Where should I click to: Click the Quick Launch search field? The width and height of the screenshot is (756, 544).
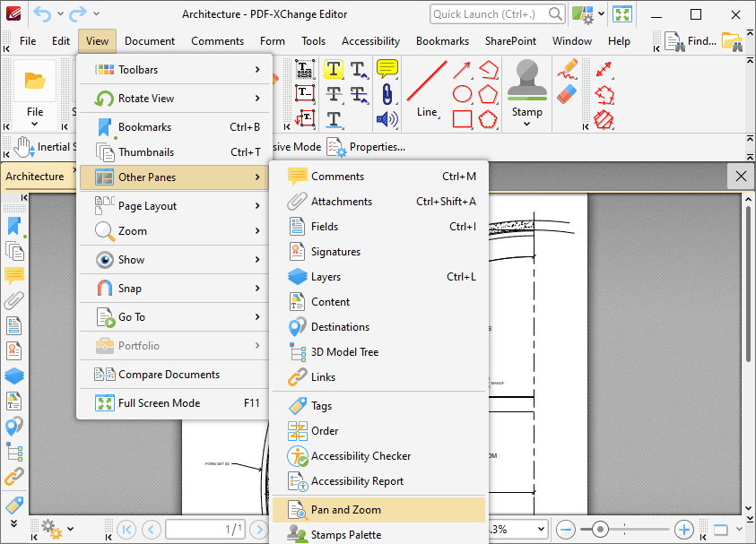click(x=497, y=14)
